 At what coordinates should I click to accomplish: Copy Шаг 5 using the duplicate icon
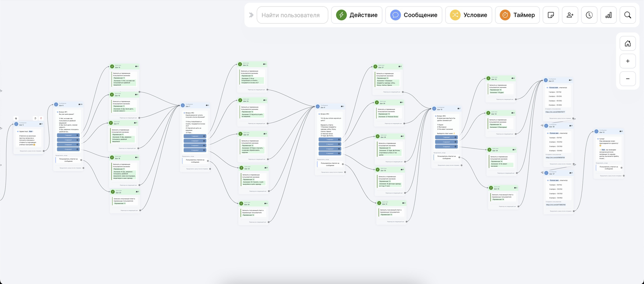(x=35, y=118)
